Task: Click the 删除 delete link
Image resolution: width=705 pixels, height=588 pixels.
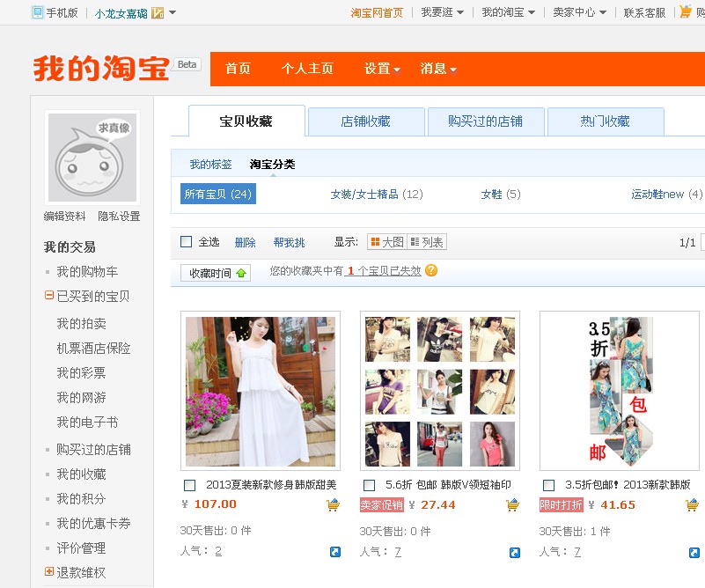Action: pos(246,240)
